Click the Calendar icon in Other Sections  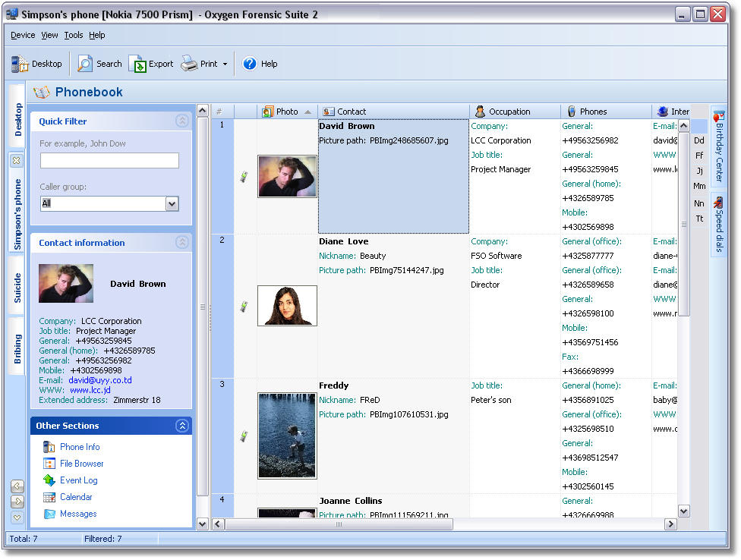pyautogui.click(x=49, y=497)
